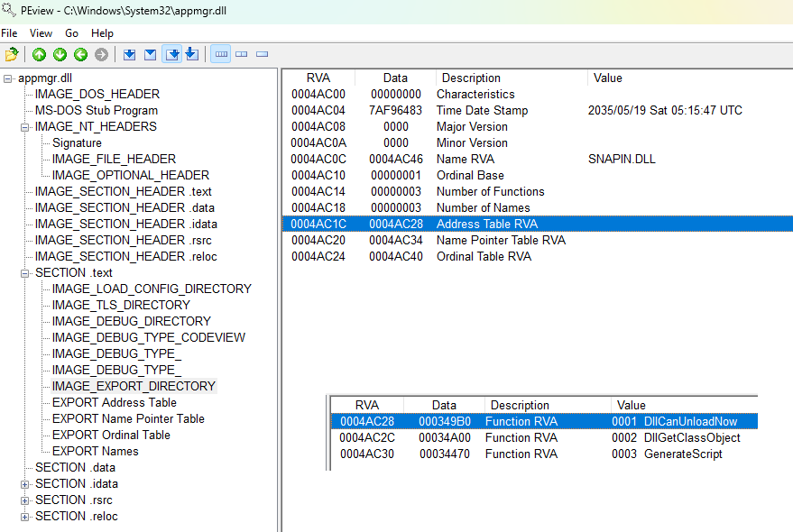
Task: Expand the SECTION .reloc node
Action: 24,517
